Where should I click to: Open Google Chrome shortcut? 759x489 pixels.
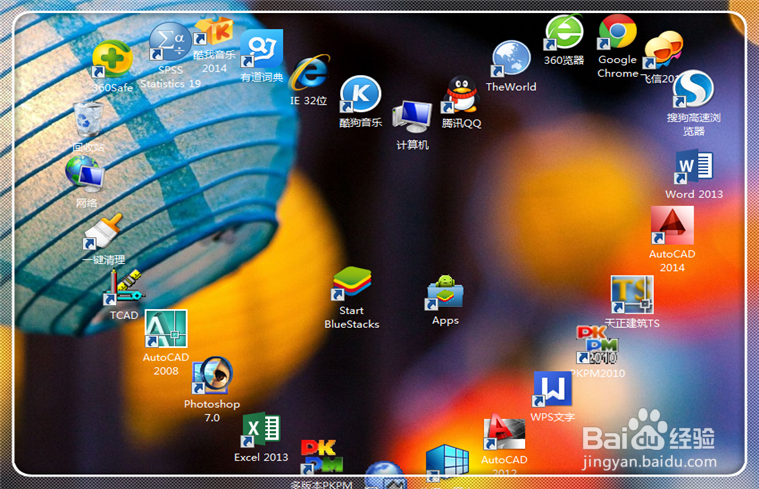pos(617,32)
